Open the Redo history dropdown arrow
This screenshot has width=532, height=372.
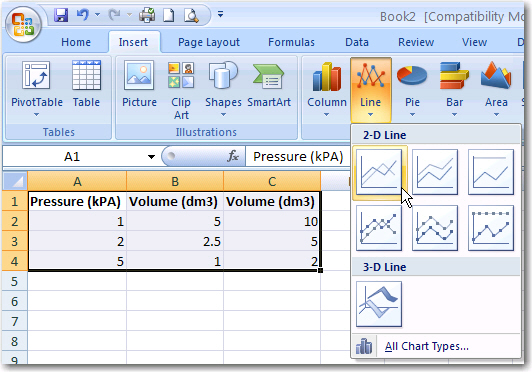point(129,15)
